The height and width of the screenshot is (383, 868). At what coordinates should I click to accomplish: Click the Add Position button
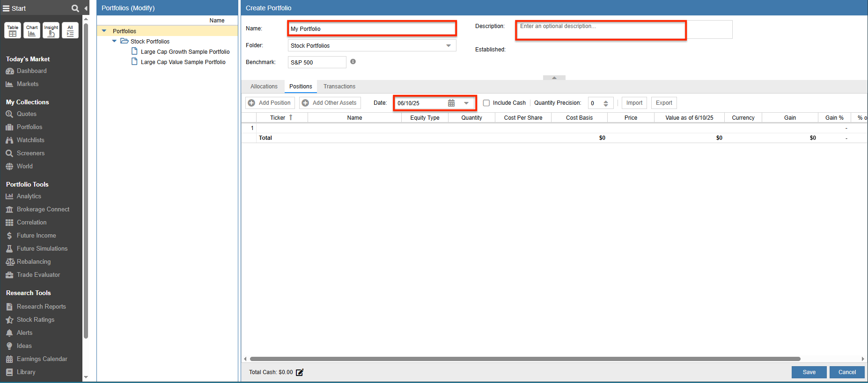point(270,103)
